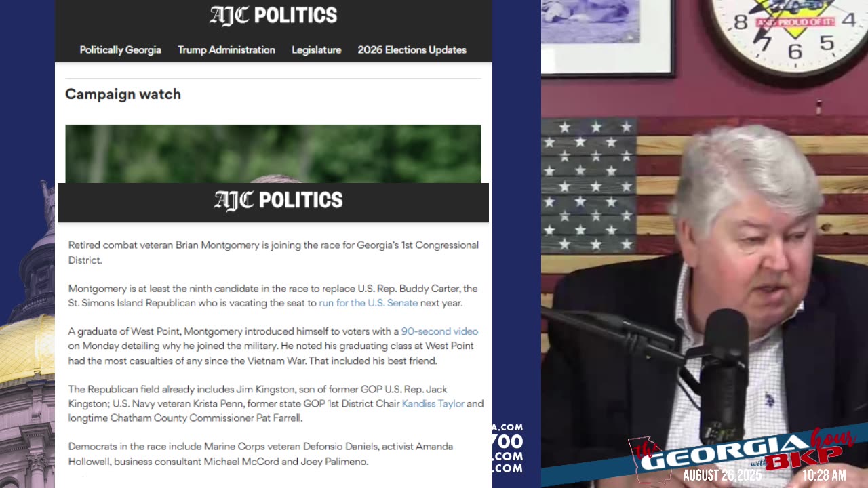Open the Trump Administration section
The width and height of the screenshot is (868, 488).
226,50
